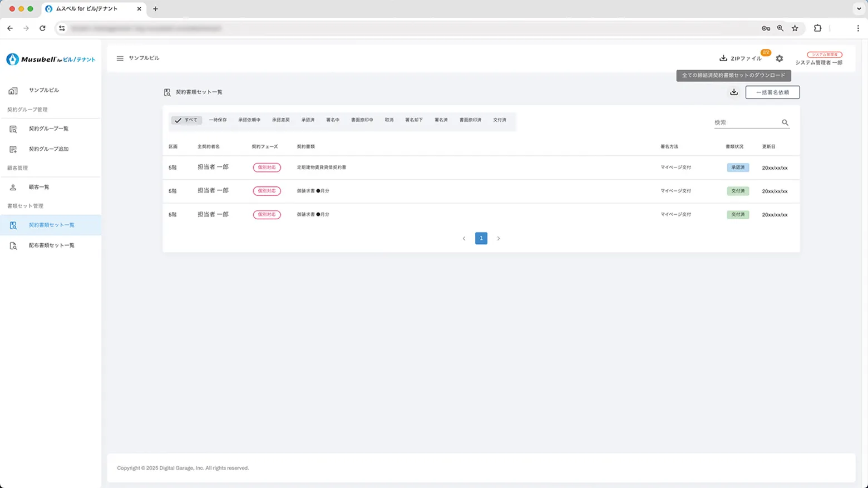Open 契約グループ一覧 in the sidebar
Image resolution: width=868 pixels, height=488 pixels.
(x=48, y=129)
